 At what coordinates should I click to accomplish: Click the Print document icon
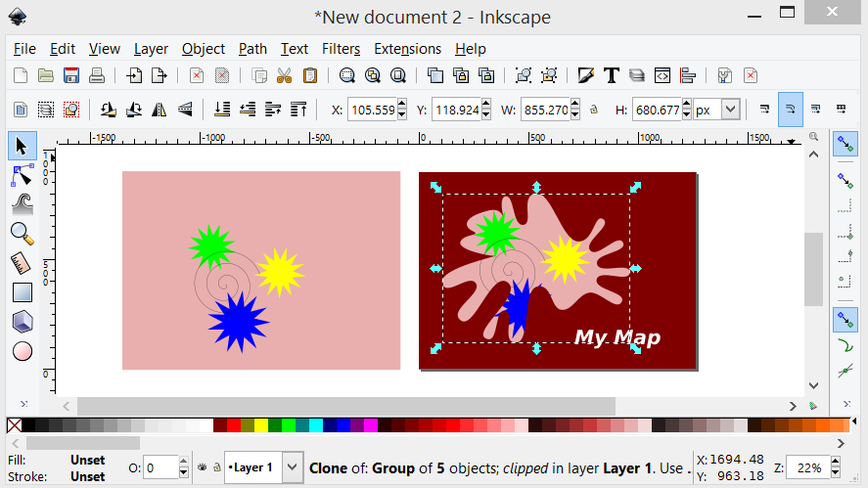pos(96,75)
